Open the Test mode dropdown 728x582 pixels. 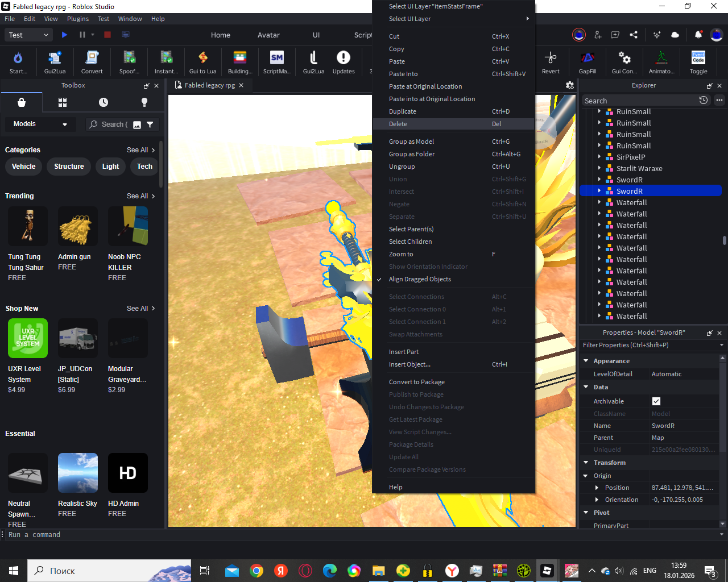pyautogui.click(x=29, y=35)
